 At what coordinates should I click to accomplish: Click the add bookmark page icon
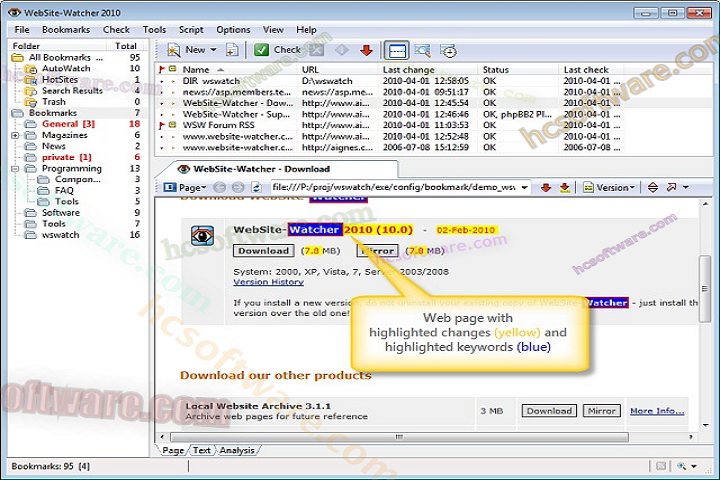(232, 50)
